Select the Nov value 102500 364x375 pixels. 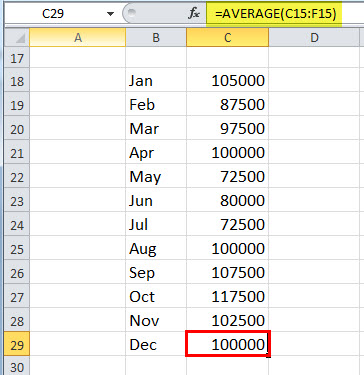coord(227,320)
